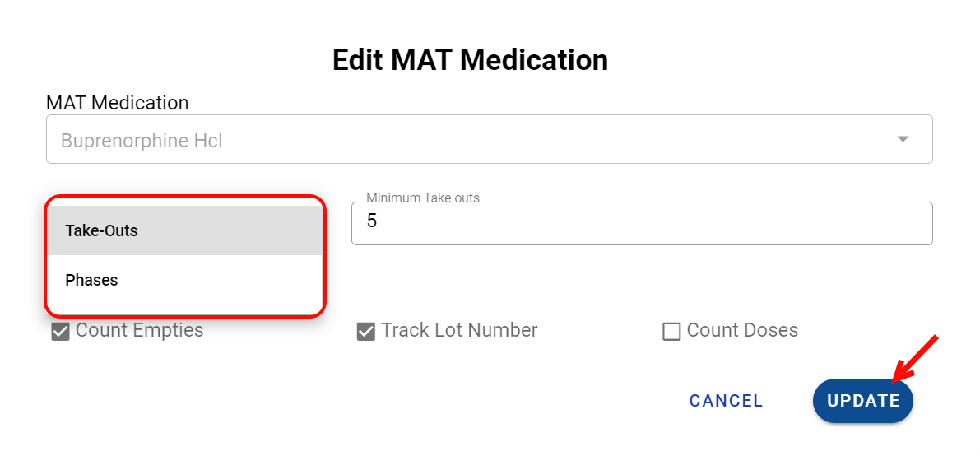Image resolution: width=980 pixels, height=456 pixels.
Task: Click the blue UPDATE button
Action: click(x=862, y=401)
